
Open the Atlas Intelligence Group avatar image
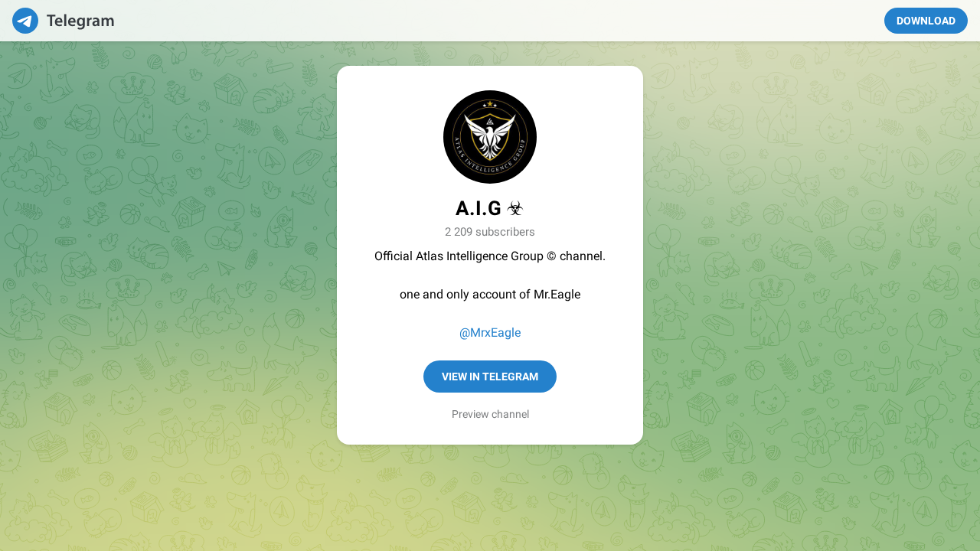tap(490, 137)
